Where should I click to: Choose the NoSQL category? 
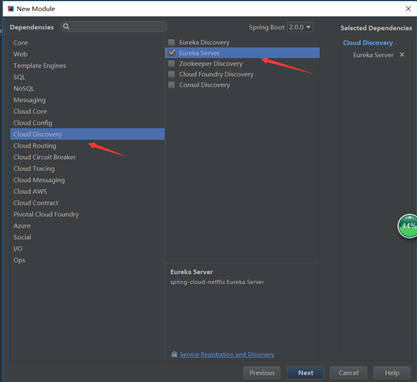(87, 88)
